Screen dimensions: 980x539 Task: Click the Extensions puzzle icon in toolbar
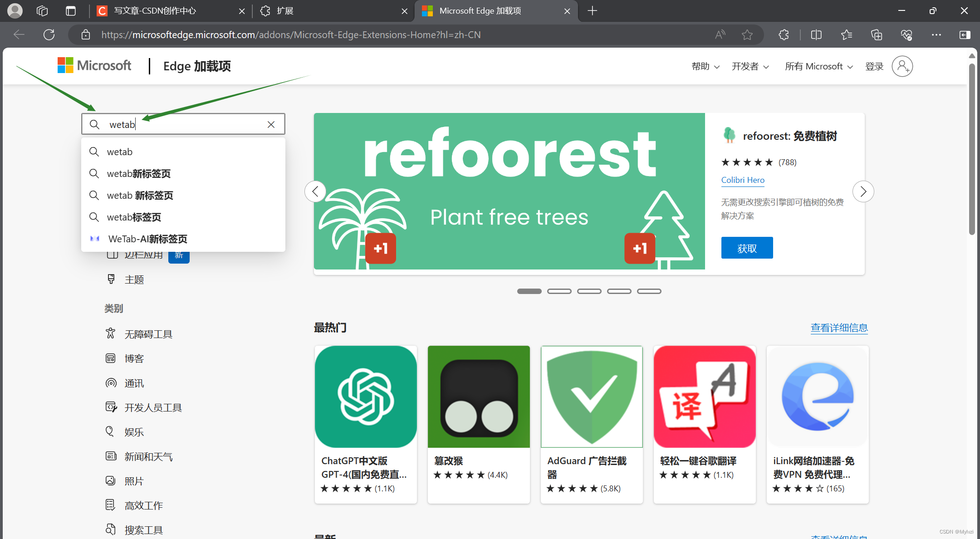tap(784, 35)
